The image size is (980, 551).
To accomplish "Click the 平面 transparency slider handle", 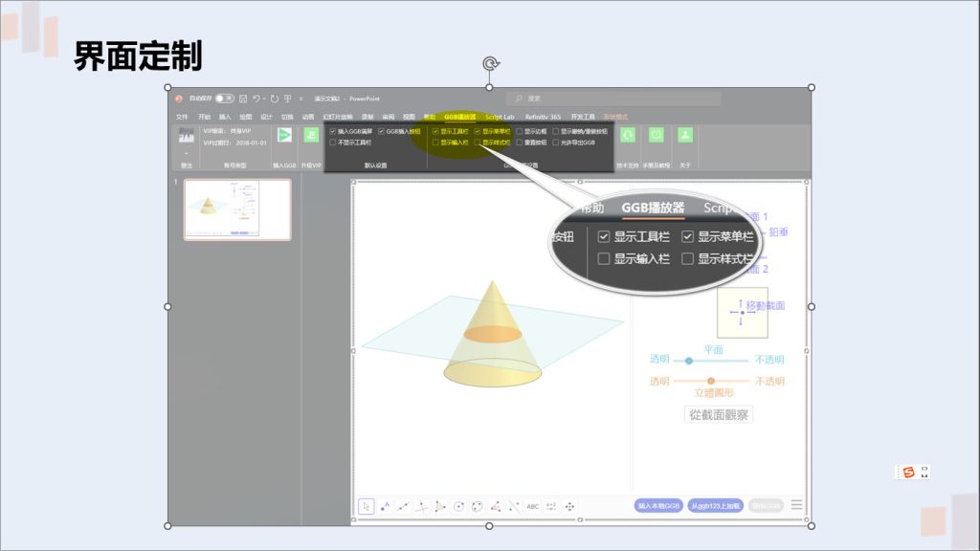I will (687, 362).
